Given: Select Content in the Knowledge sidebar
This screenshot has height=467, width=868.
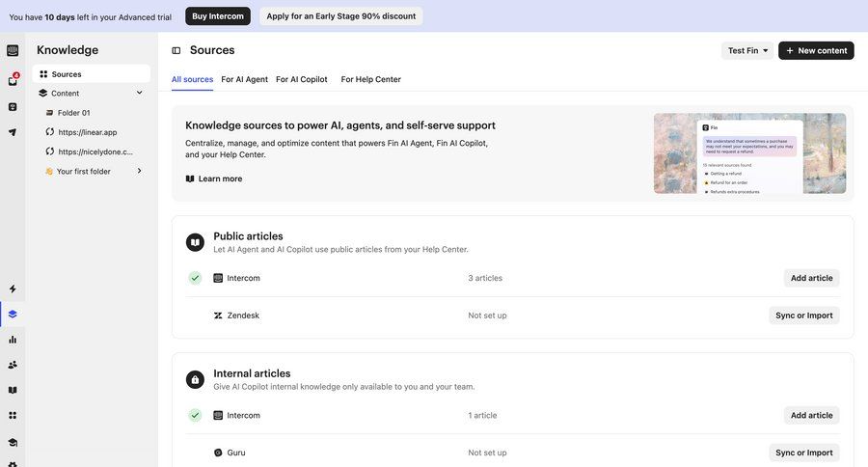Looking at the screenshot, I should 92,93.
